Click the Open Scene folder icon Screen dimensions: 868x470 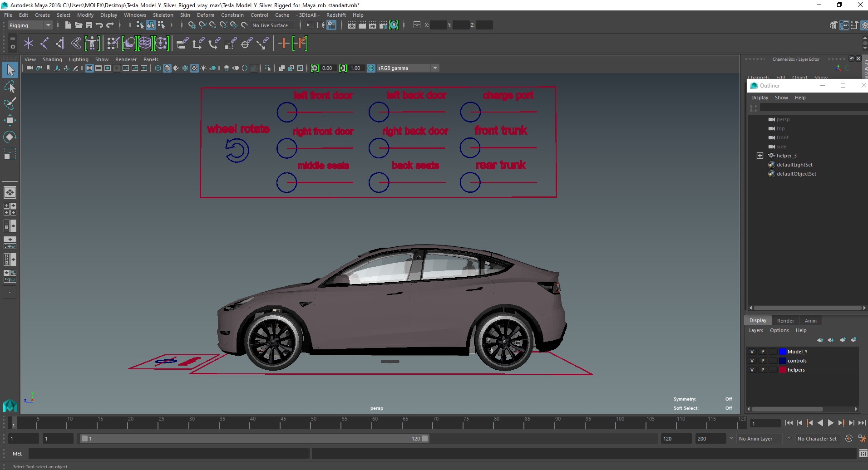(x=78, y=25)
